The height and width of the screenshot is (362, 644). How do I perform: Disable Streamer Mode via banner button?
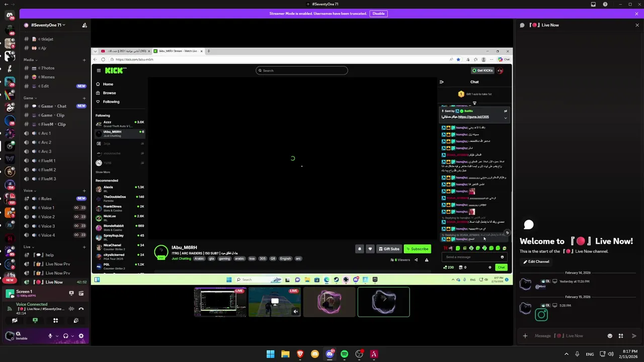pos(378,14)
